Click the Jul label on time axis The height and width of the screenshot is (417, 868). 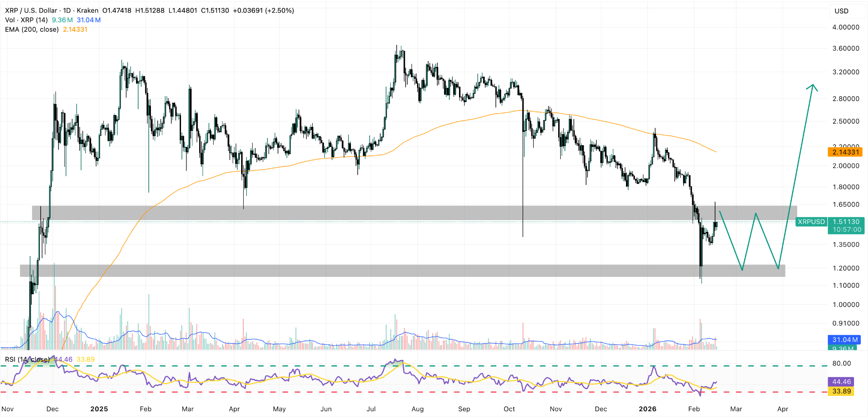[x=371, y=409]
